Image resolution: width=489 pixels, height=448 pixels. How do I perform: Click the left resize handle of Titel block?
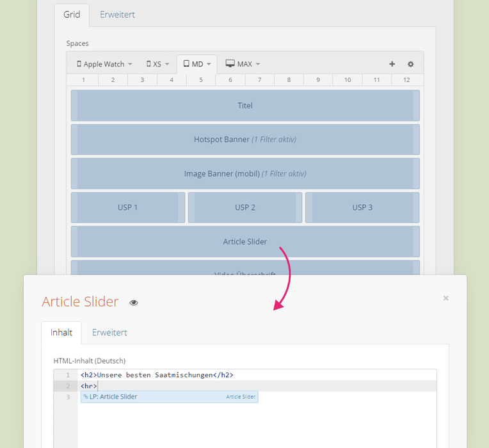pyautogui.click(x=74, y=106)
